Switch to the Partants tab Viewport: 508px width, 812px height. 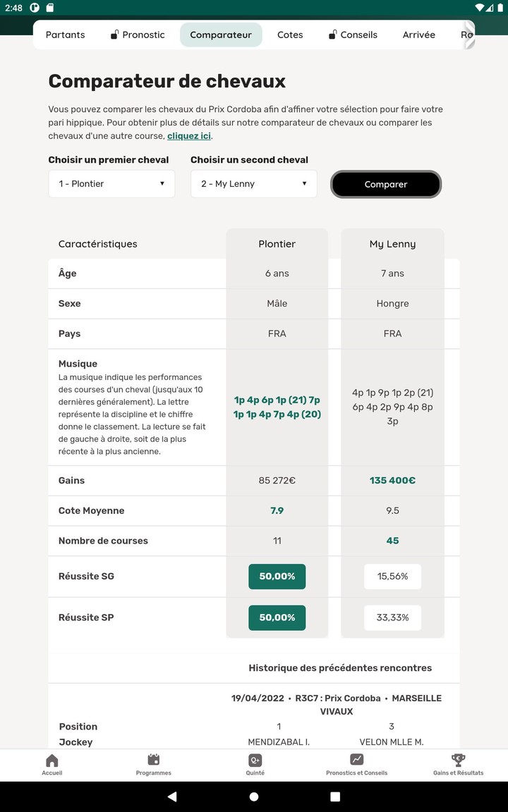pos(65,35)
